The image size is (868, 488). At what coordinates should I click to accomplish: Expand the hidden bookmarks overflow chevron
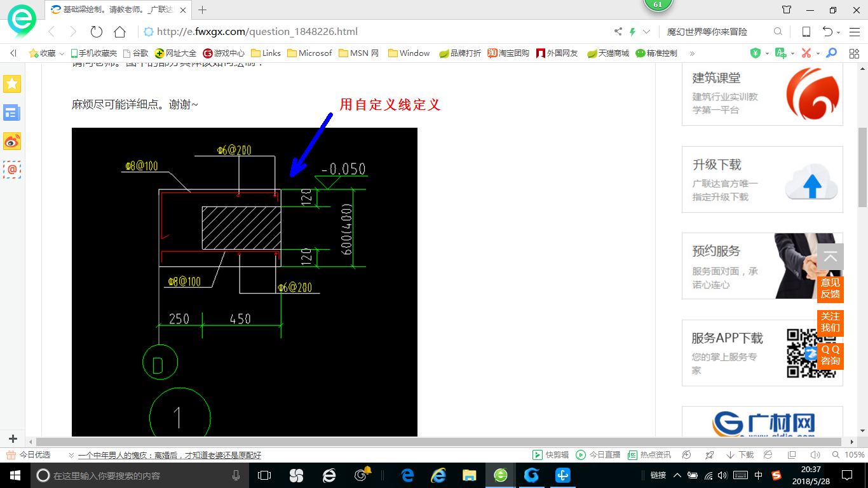(x=692, y=53)
